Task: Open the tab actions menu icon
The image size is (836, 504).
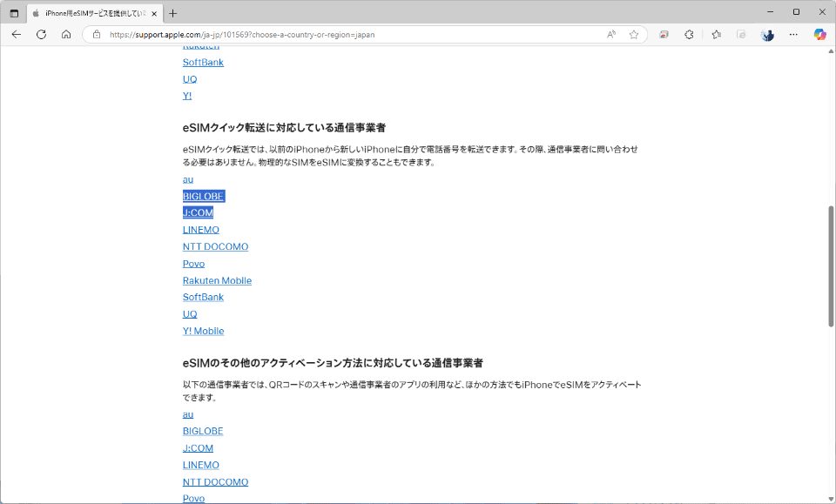Action: click(15, 13)
